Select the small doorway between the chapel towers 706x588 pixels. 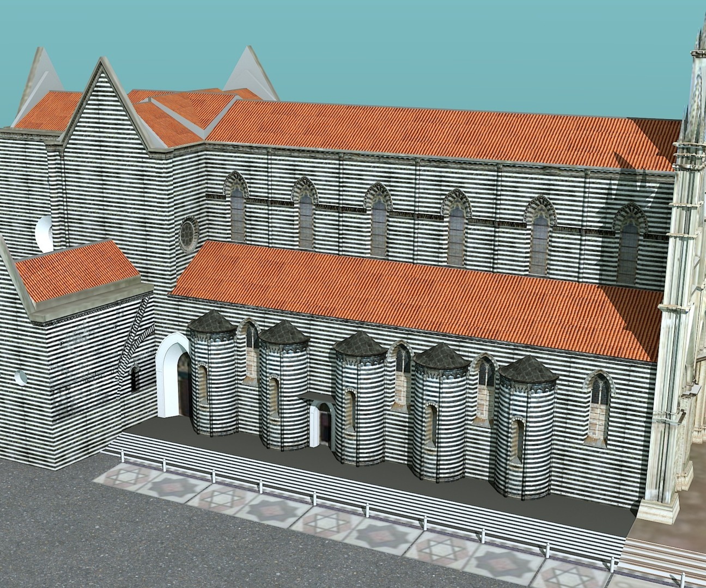pos(321,422)
